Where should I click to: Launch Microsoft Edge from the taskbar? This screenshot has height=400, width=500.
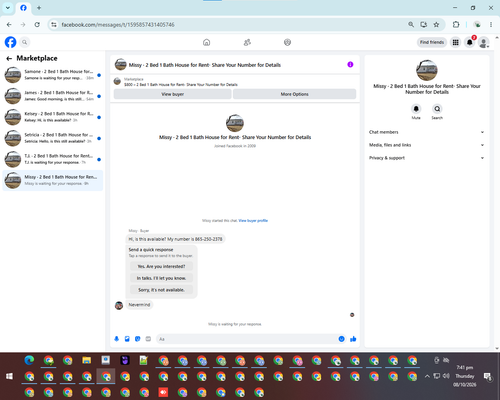29,360
